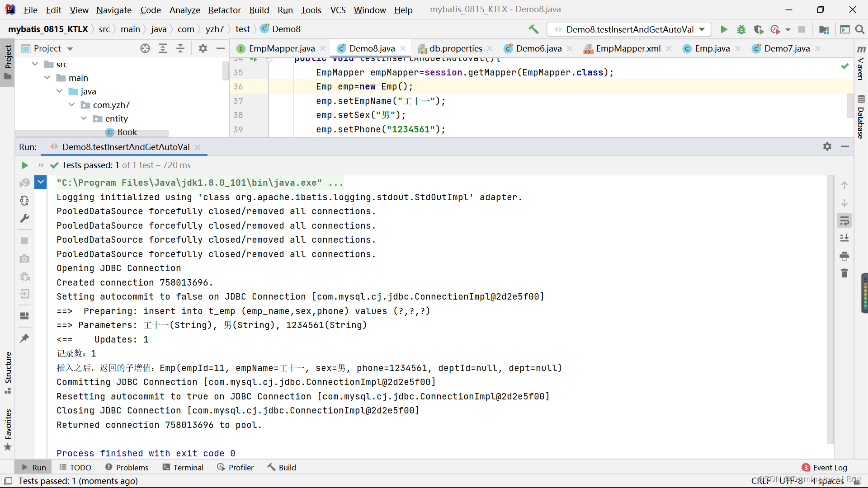Click Scroll to End icon in console

click(x=844, y=238)
